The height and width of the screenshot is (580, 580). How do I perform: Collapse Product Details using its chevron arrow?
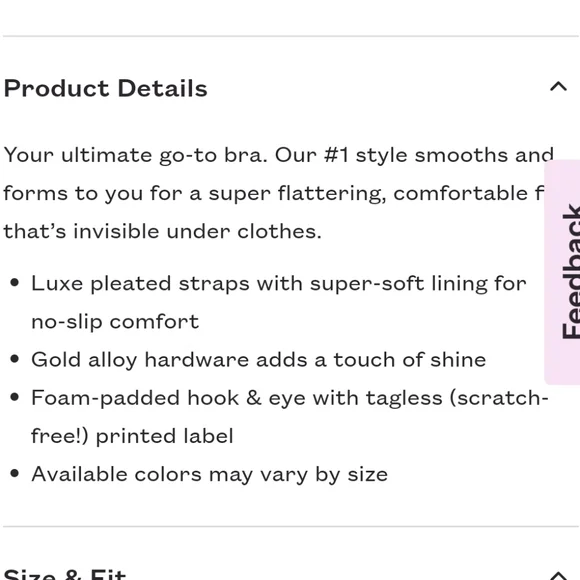[558, 87]
